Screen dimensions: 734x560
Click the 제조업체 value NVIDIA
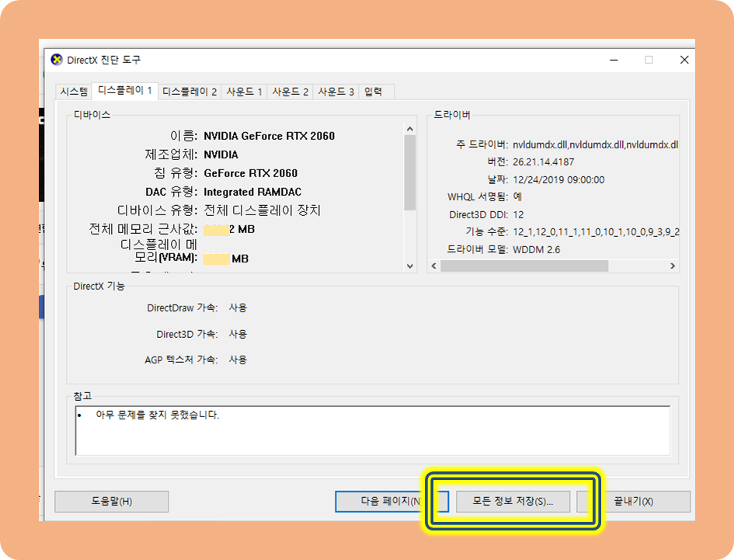coord(221,155)
